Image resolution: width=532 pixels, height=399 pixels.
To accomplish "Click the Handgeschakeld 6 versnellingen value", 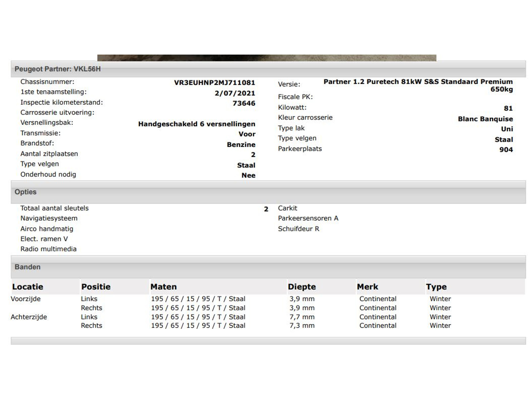I will click(x=196, y=124).
